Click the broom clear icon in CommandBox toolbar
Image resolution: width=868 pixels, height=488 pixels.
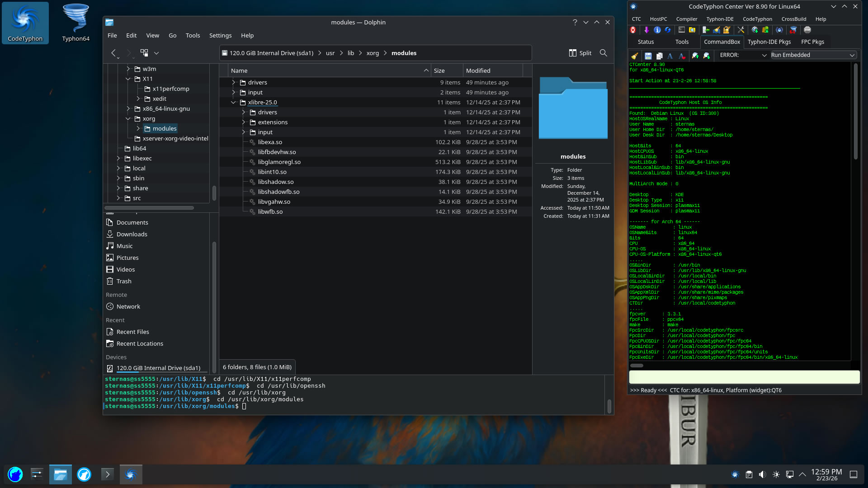pos(635,56)
